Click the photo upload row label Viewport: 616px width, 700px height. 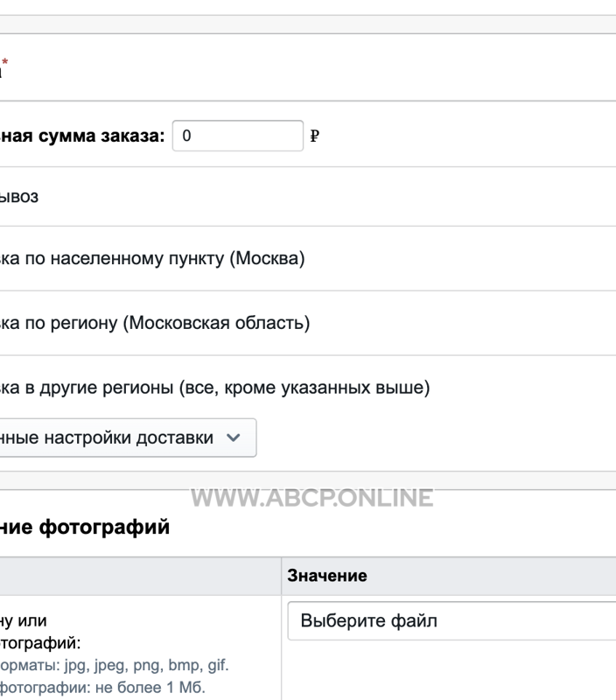click(40, 632)
